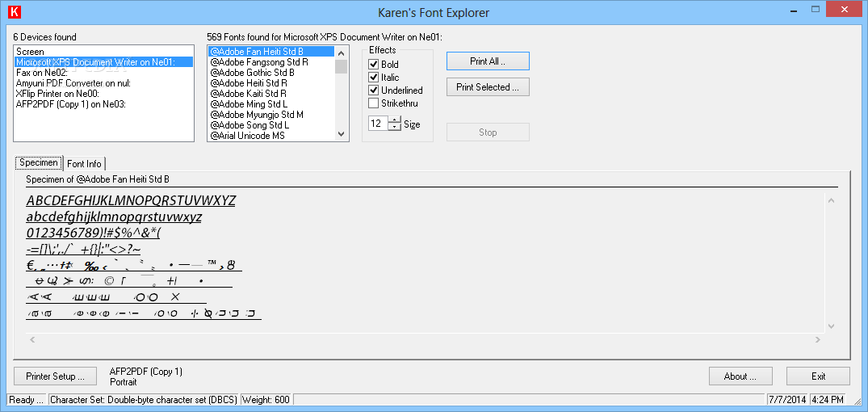The image size is (868, 412).
Task: Open the About dialog
Action: 740,376
